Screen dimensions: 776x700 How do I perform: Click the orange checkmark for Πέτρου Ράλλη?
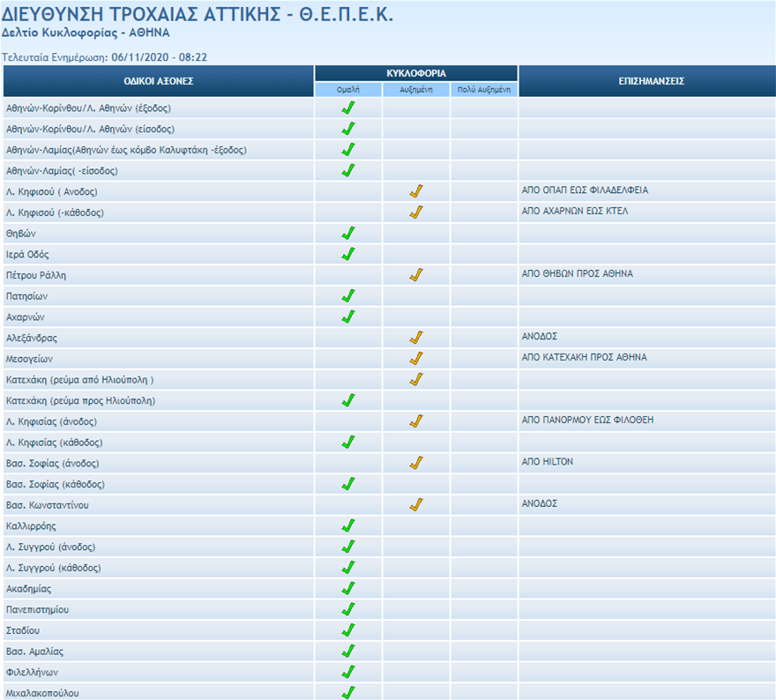point(416,275)
